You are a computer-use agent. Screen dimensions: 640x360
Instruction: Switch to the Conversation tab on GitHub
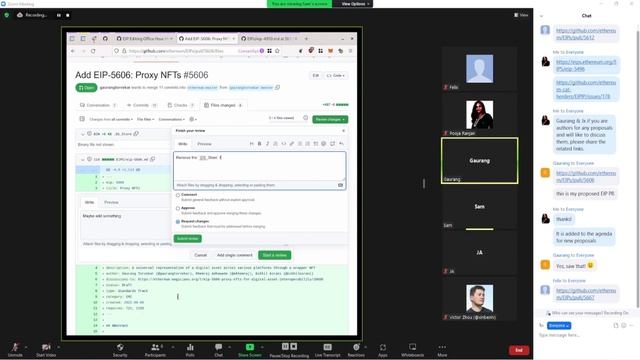[x=98, y=105]
